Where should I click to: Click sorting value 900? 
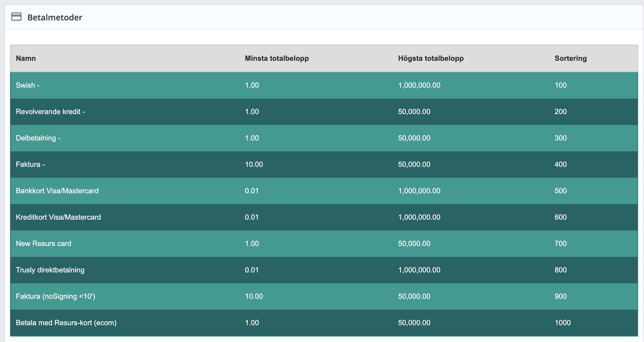point(561,296)
